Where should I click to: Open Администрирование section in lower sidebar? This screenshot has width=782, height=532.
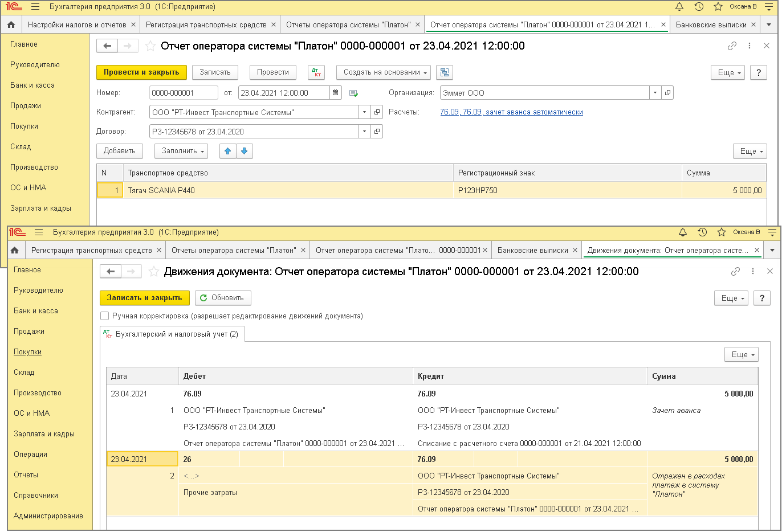48,516
